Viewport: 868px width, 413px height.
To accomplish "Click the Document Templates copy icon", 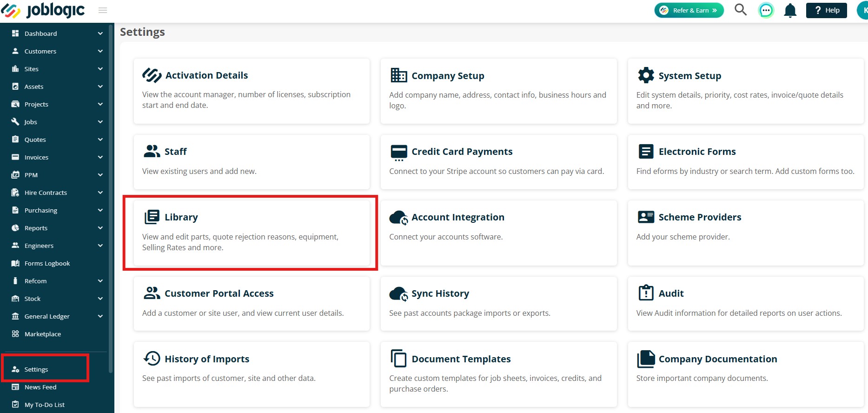I will pos(398,359).
